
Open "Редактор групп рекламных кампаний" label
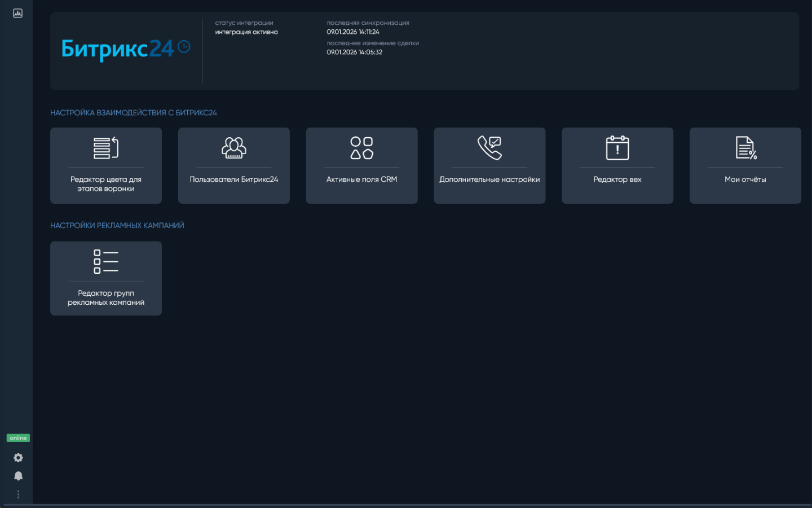click(x=106, y=298)
